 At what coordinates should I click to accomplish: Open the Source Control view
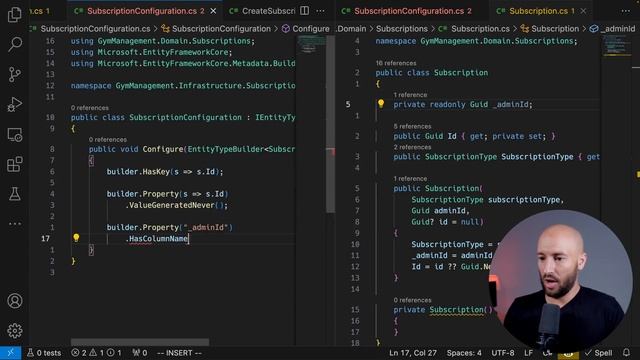coord(15,74)
